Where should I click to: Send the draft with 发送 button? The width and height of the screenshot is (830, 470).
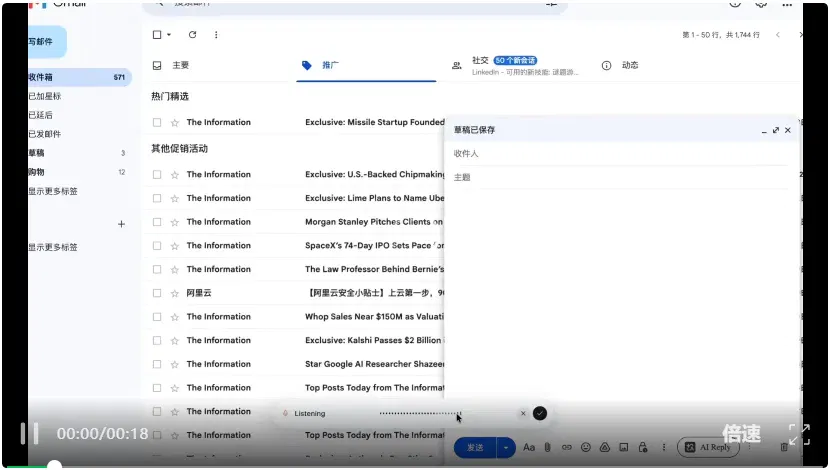pyautogui.click(x=475, y=448)
